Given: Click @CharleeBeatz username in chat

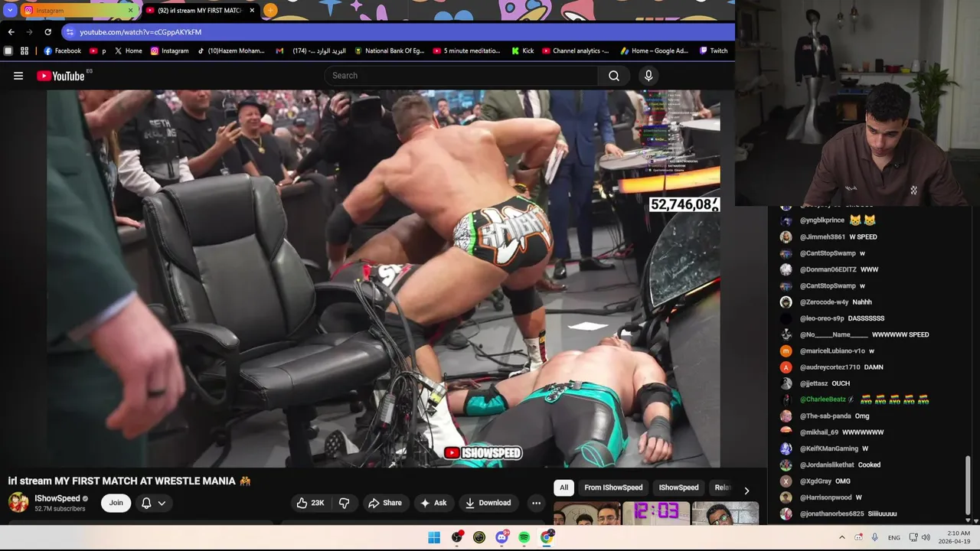Looking at the screenshot, I should [823, 399].
